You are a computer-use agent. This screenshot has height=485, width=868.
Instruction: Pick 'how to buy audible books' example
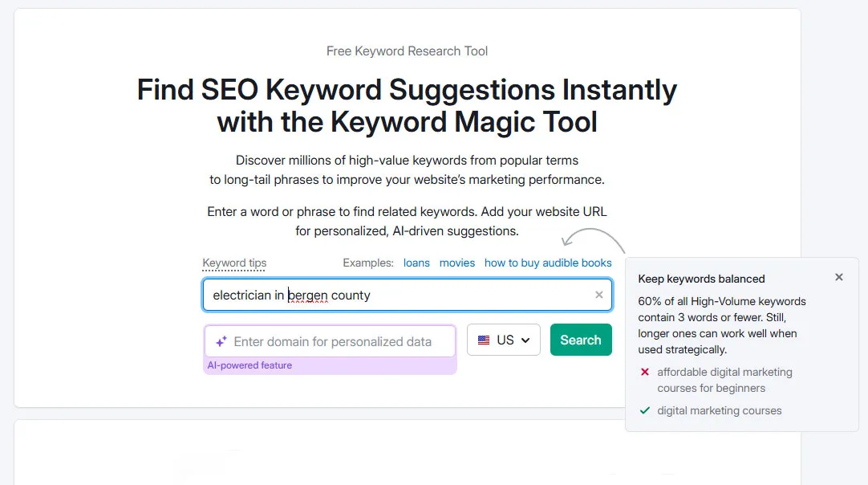tap(548, 263)
